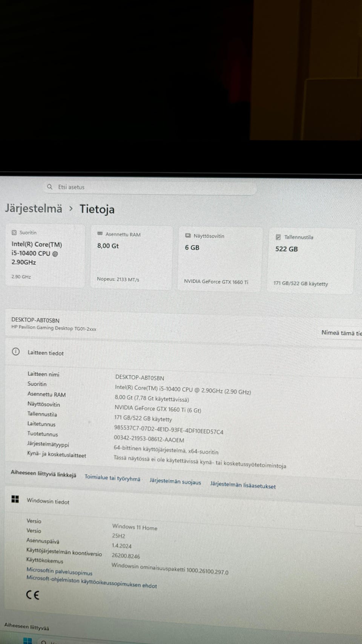The height and width of the screenshot is (644, 362).
Task: Open the Toimialue tai työryhmä link
Action: (x=112, y=478)
